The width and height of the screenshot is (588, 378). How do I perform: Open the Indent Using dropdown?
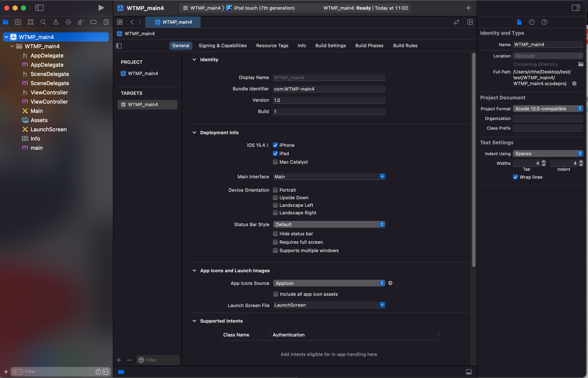click(548, 153)
